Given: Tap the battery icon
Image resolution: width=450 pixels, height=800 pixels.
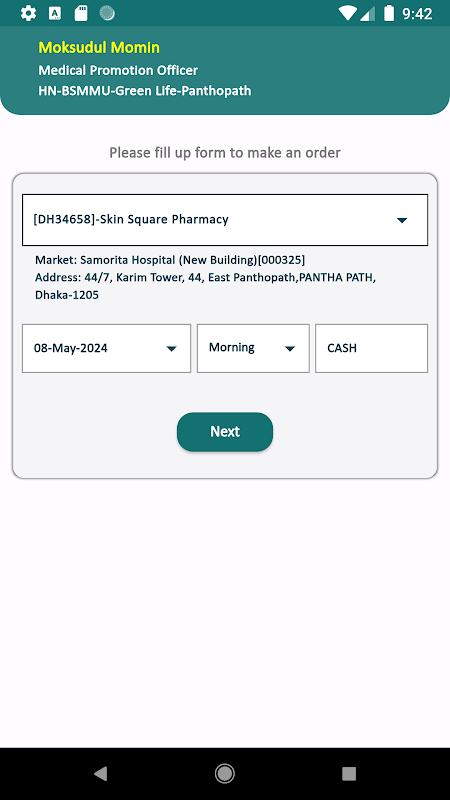Looking at the screenshot, I should [389, 13].
